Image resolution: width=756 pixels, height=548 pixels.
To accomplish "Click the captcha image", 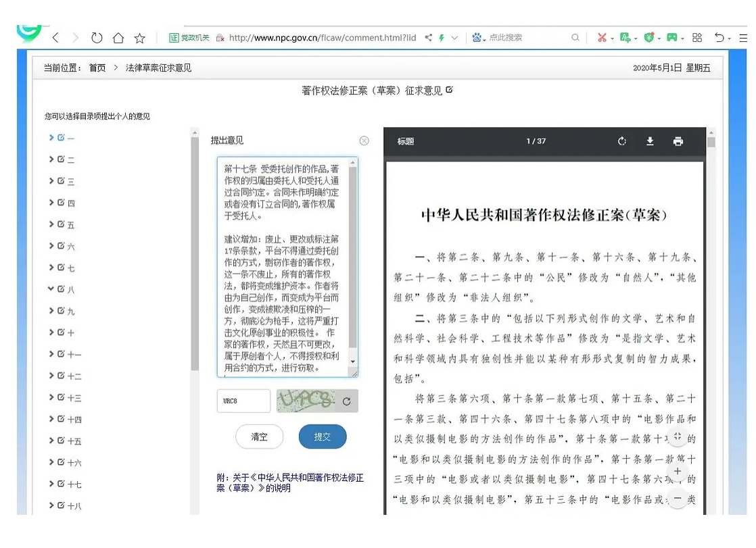I will tap(307, 401).
